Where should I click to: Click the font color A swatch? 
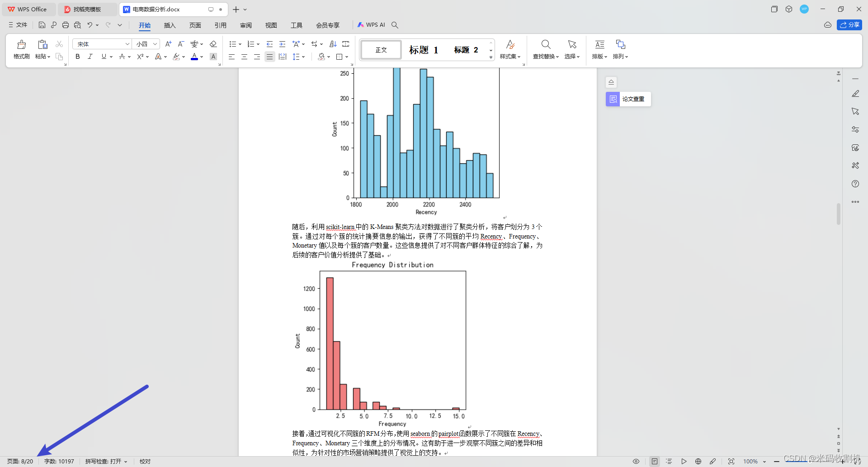pos(194,57)
